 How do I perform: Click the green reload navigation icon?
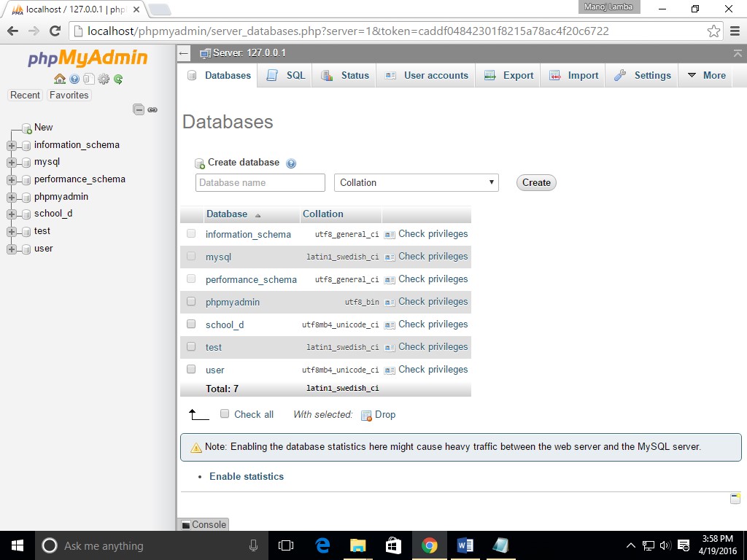(118, 79)
